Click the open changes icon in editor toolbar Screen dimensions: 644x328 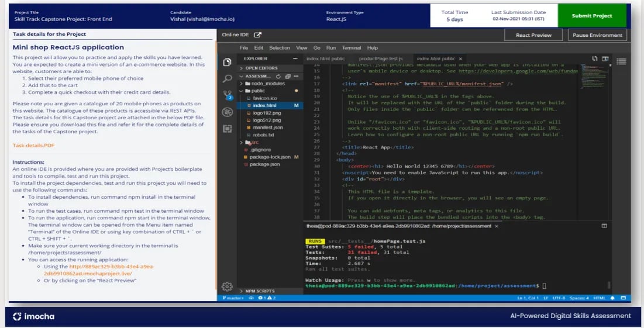tap(594, 58)
